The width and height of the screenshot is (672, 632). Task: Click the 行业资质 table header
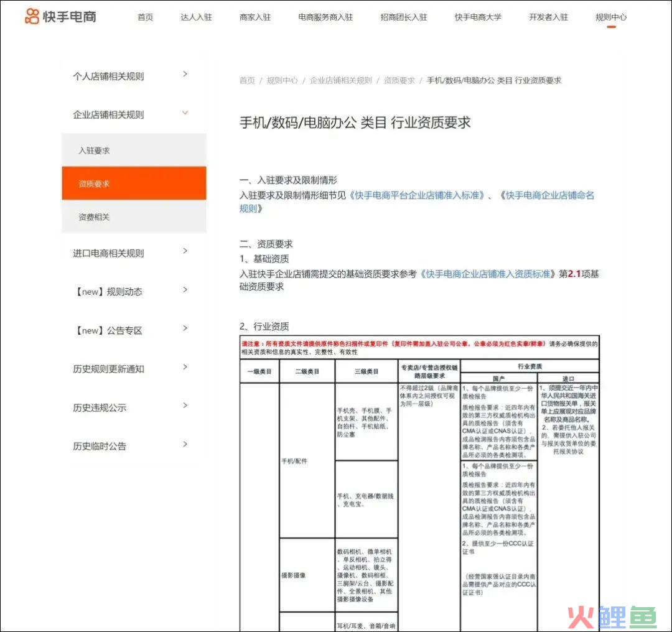[x=530, y=366]
